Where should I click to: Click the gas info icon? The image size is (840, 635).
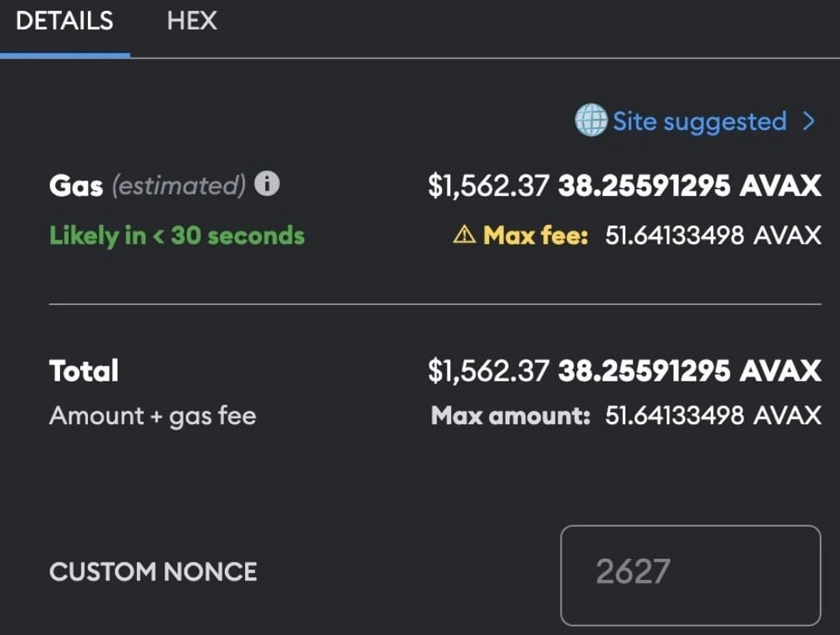coord(267,184)
